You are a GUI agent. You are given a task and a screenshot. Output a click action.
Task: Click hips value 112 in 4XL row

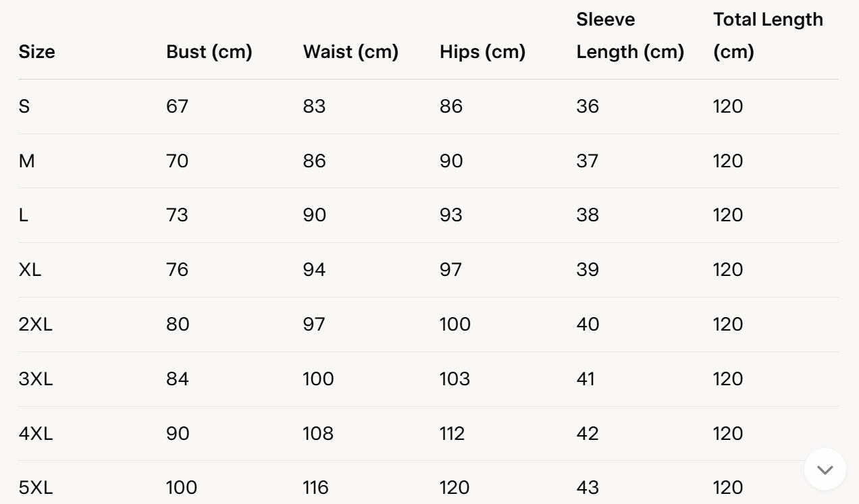[x=452, y=433]
